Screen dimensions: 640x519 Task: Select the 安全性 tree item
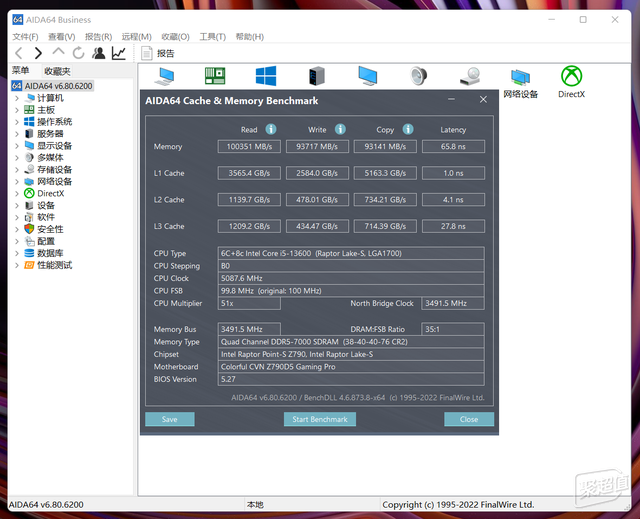50,229
